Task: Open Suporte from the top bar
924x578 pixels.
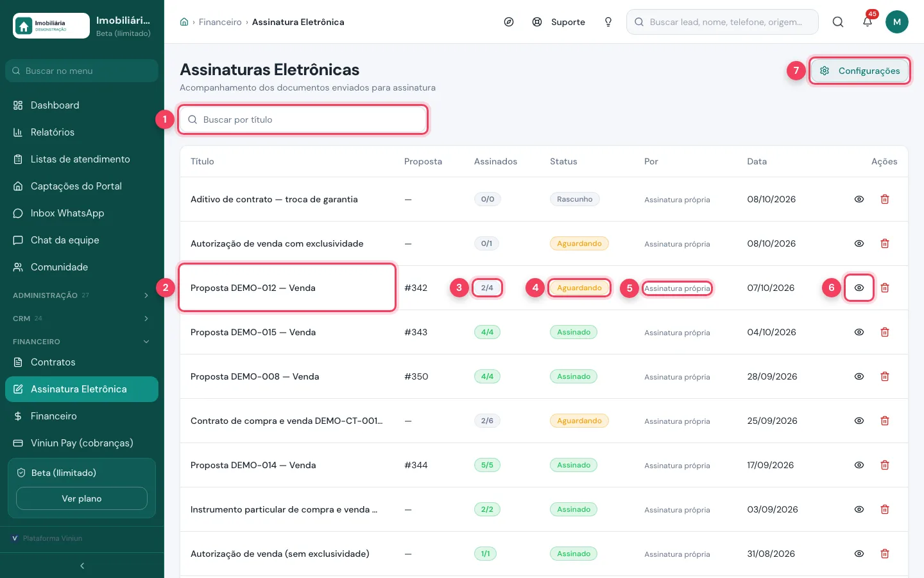Action: click(x=559, y=22)
